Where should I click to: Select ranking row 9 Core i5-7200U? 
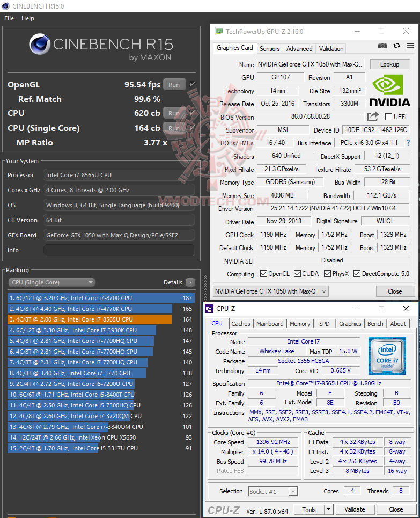tap(101, 384)
